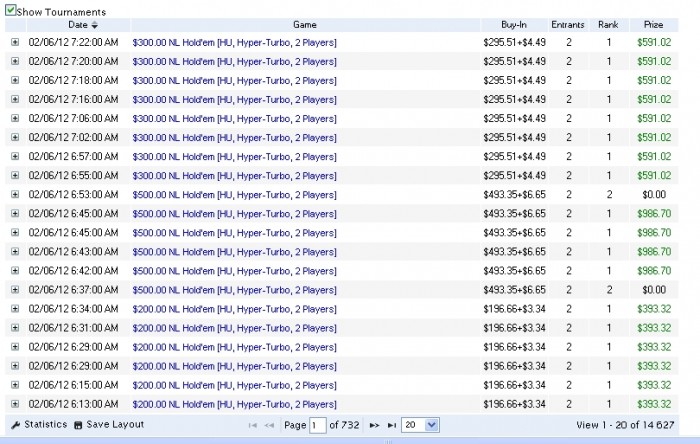Go to the next page

pos(375,425)
